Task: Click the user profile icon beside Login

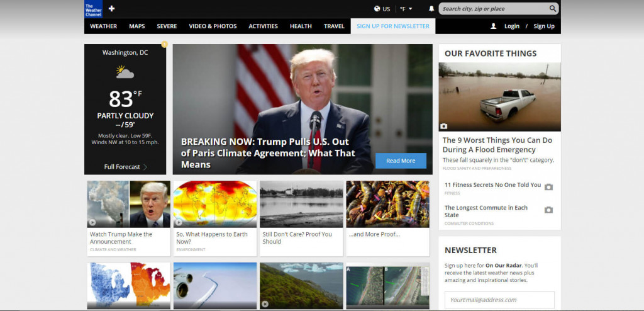Action: coord(494,26)
